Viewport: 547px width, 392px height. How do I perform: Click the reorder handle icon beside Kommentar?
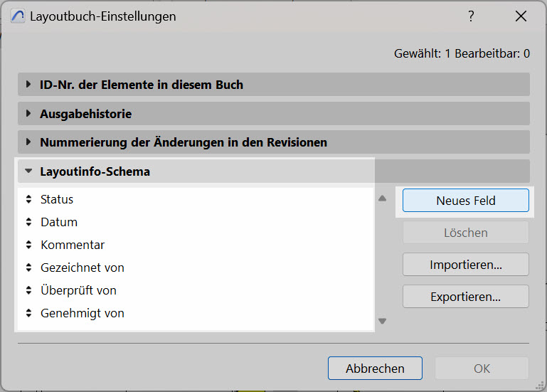pos(29,245)
